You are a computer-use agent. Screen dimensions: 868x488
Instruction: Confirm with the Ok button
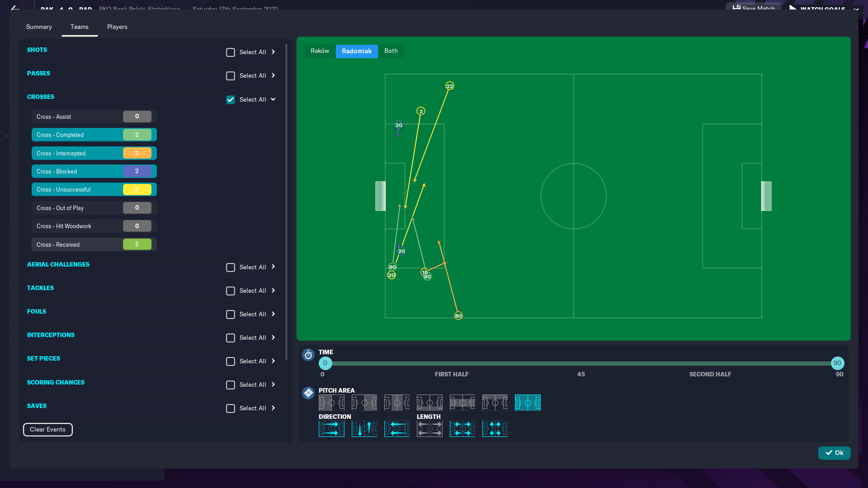click(x=834, y=453)
